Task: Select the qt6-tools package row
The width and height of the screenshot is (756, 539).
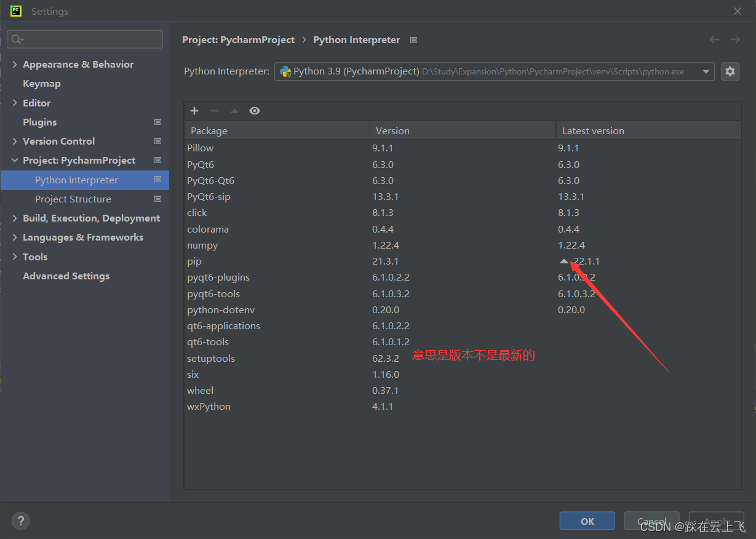Action: [463, 342]
